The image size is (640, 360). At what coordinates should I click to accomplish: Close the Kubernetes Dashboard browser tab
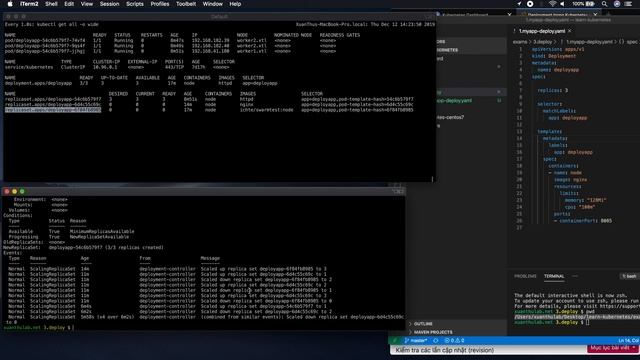(509, 15)
